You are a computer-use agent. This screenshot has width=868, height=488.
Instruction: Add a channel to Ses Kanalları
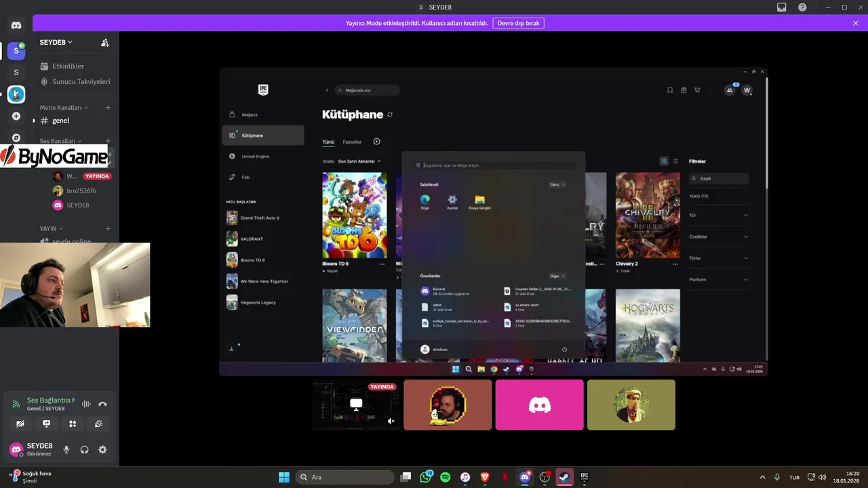click(x=108, y=141)
